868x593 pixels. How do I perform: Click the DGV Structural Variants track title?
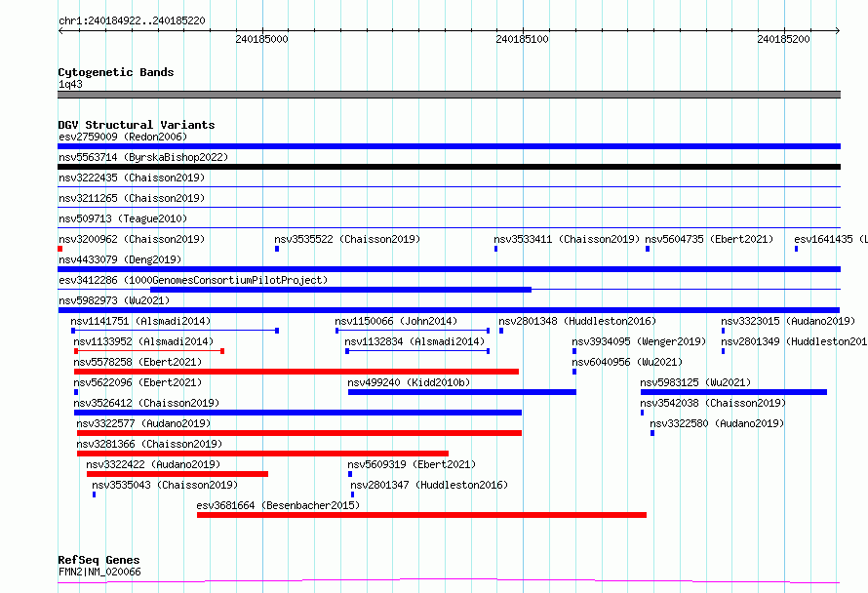(x=137, y=125)
